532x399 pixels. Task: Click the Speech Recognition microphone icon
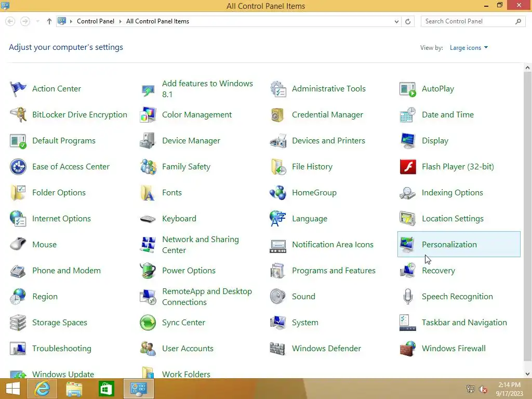[408, 297]
